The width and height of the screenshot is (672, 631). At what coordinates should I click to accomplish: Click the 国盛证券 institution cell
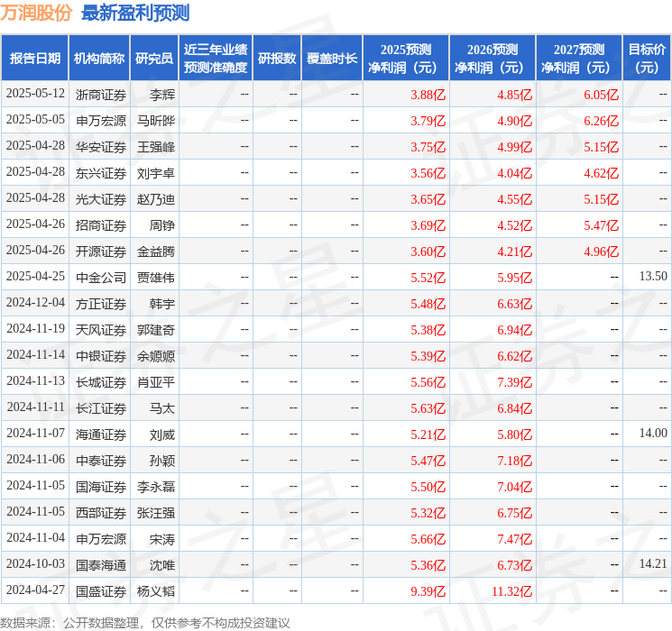[x=101, y=590]
